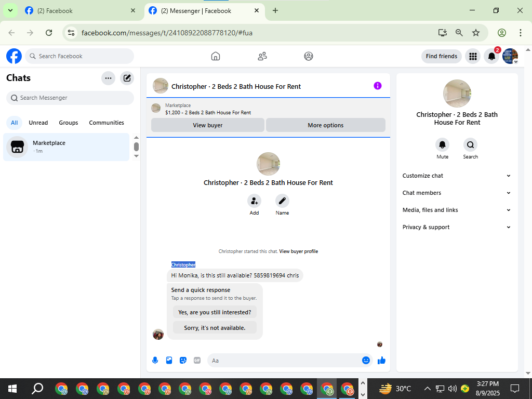Click the highlighted Christopher sender name
The width and height of the screenshot is (532, 399).
pos(183,264)
